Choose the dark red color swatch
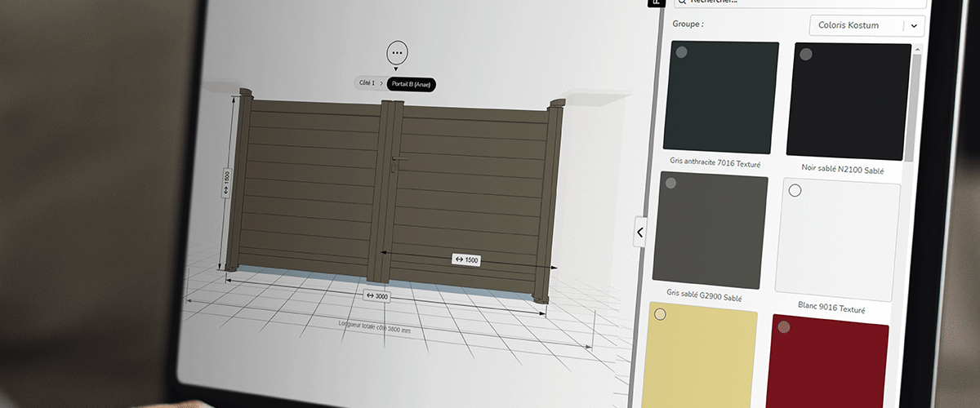The width and height of the screenshot is (980, 408). (x=828, y=367)
